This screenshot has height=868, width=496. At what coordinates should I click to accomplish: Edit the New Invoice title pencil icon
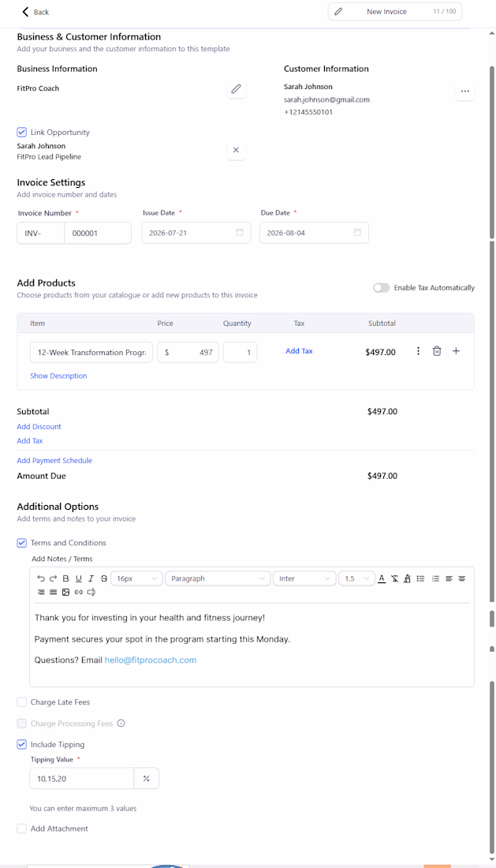point(338,12)
